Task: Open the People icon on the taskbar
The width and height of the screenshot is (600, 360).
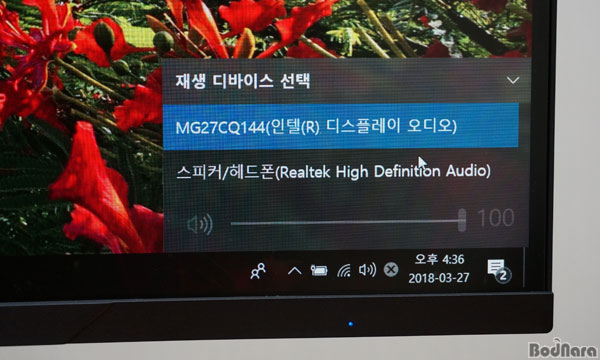Action: 258,271
